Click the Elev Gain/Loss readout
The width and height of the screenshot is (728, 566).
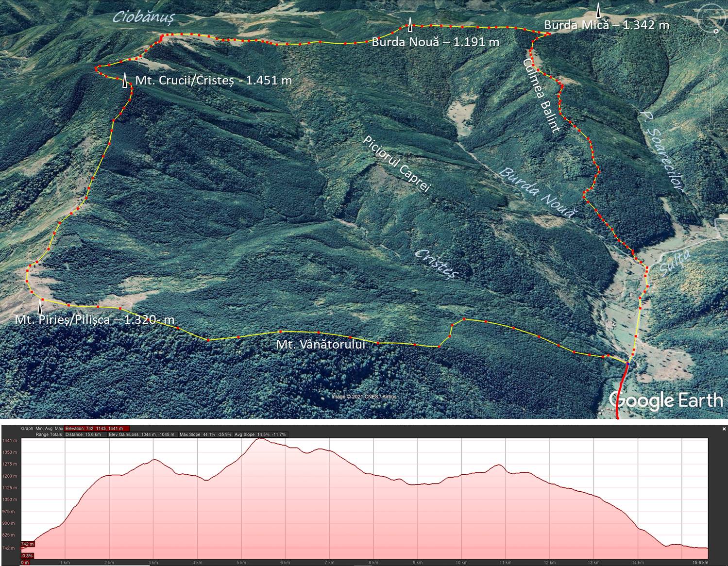point(141,434)
